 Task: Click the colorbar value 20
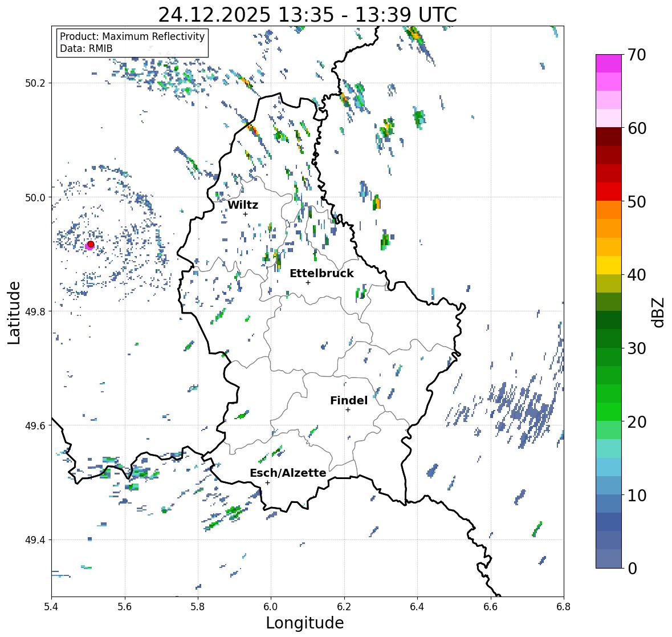[x=637, y=421]
